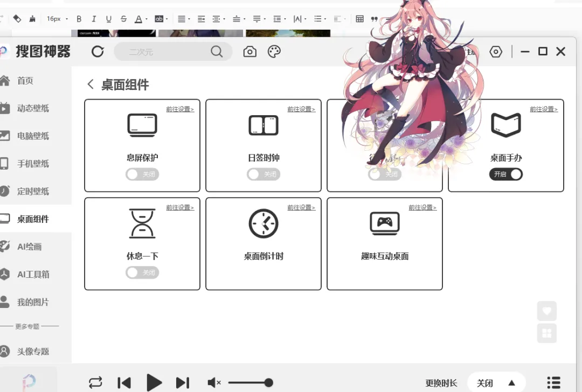Insert a blockquote using the quote icon
This screenshot has height=392, width=582.
click(374, 19)
